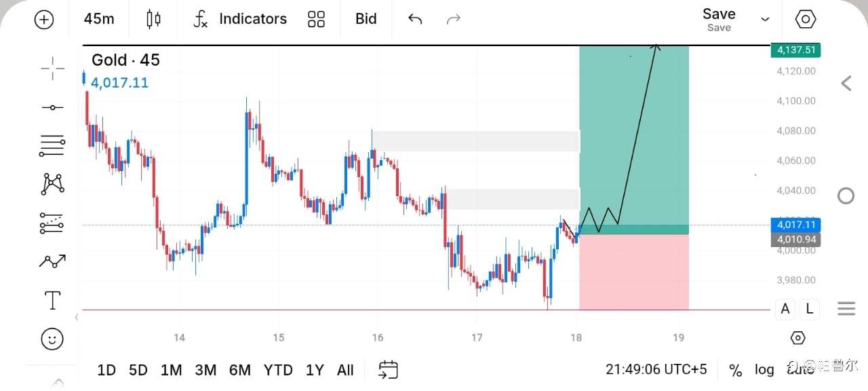Image resolution: width=868 pixels, height=391 pixels.
Task: Click the Bid price button
Action: [x=366, y=19]
